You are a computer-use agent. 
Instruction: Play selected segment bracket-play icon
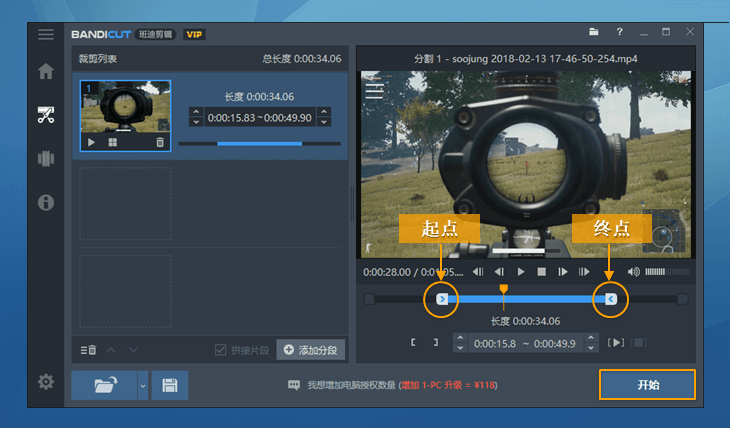pyautogui.click(x=616, y=343)
